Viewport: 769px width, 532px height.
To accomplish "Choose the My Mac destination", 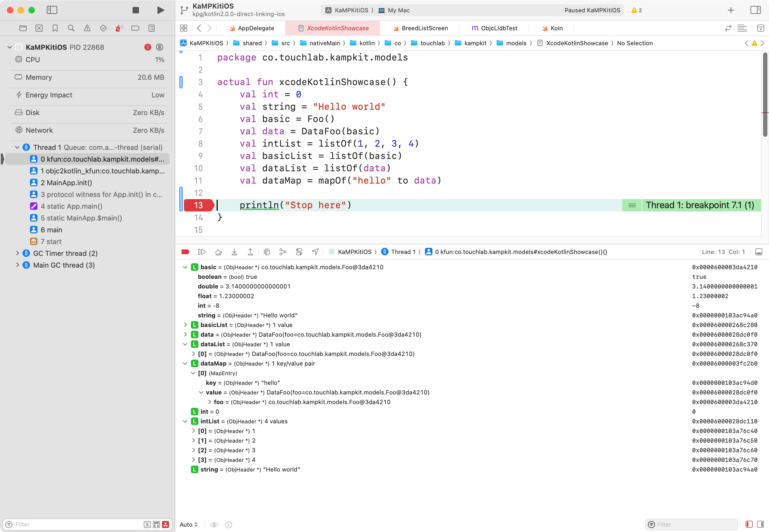I will click(x=394, y=10).
